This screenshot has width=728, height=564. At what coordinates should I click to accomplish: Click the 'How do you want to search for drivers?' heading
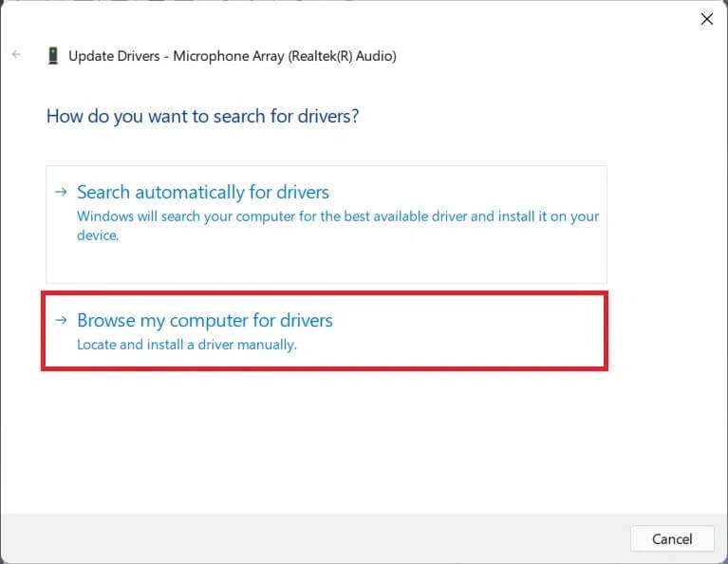(202, 116)
